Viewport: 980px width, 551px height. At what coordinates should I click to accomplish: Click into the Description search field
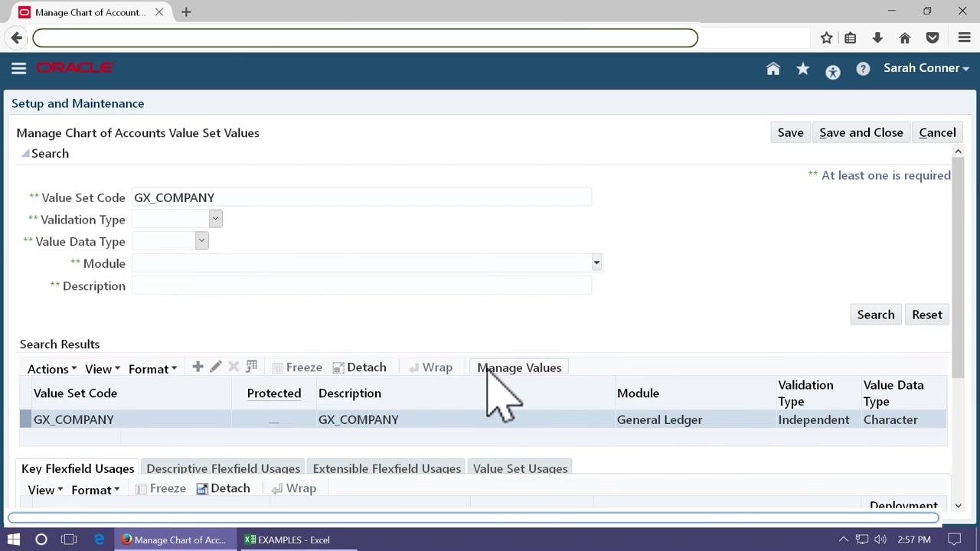pyautogui.click(x=361, y=285)
